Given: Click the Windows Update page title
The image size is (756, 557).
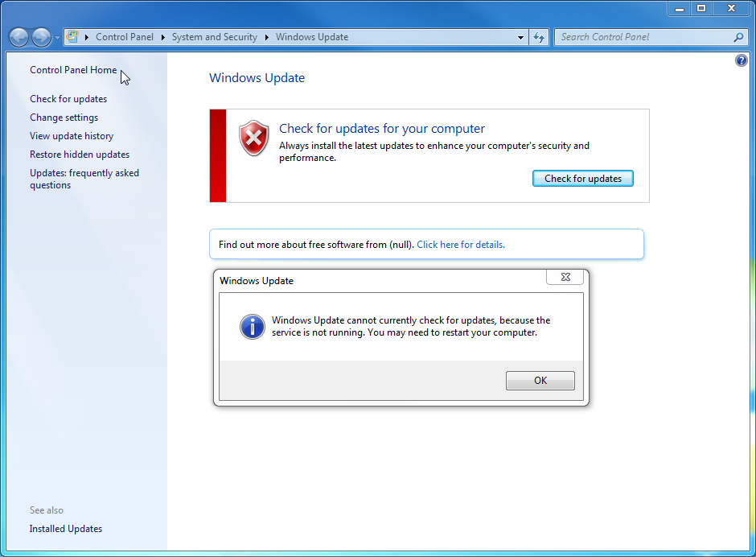Looking at the screenshot, I should point(257,78).
